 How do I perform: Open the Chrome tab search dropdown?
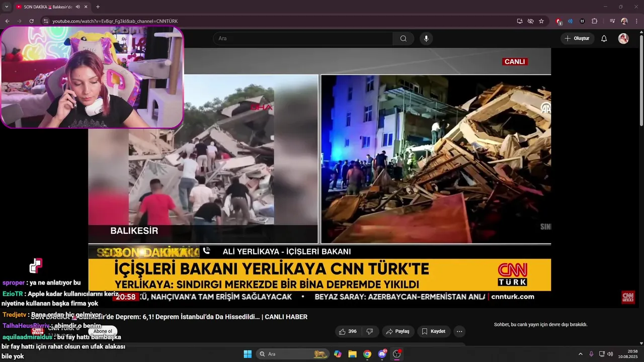click(7, 7)
